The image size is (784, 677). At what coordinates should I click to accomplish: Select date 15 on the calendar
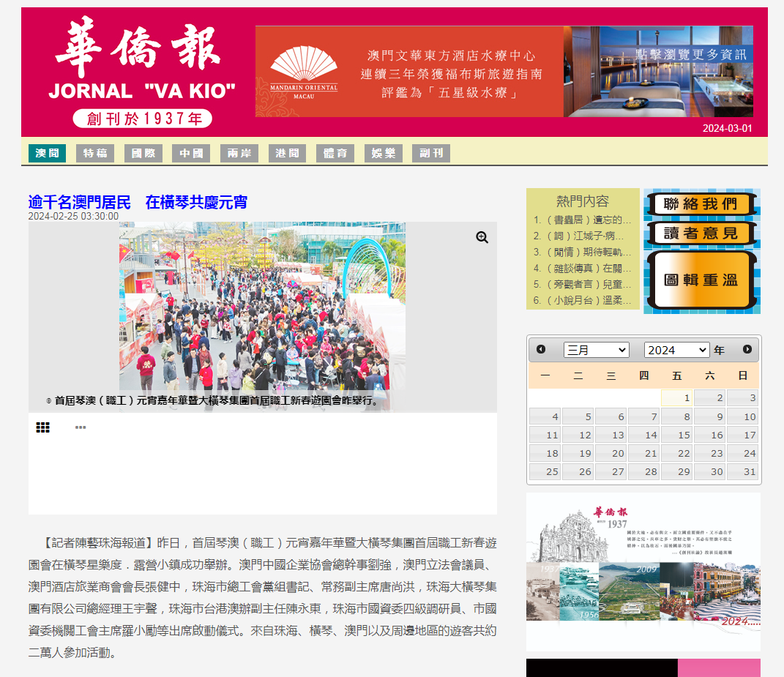point(676,434)
